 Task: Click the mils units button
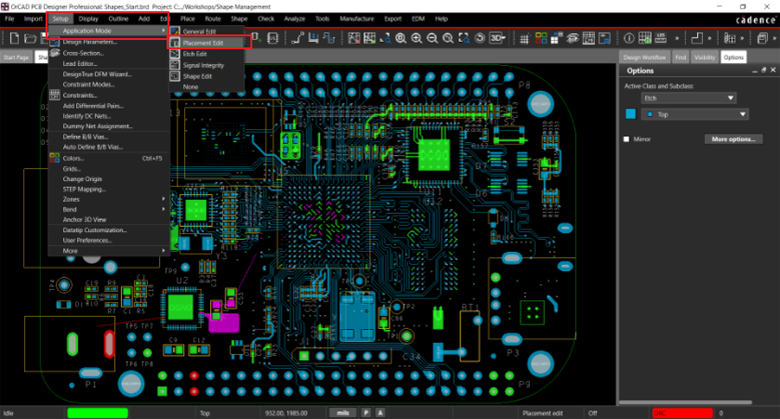[343, 413]
